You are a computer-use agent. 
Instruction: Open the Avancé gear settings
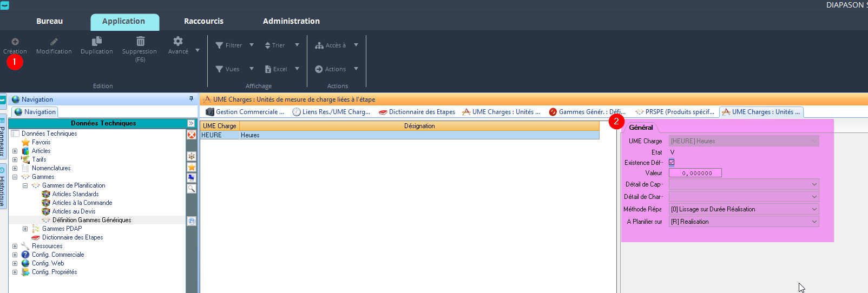178,42
